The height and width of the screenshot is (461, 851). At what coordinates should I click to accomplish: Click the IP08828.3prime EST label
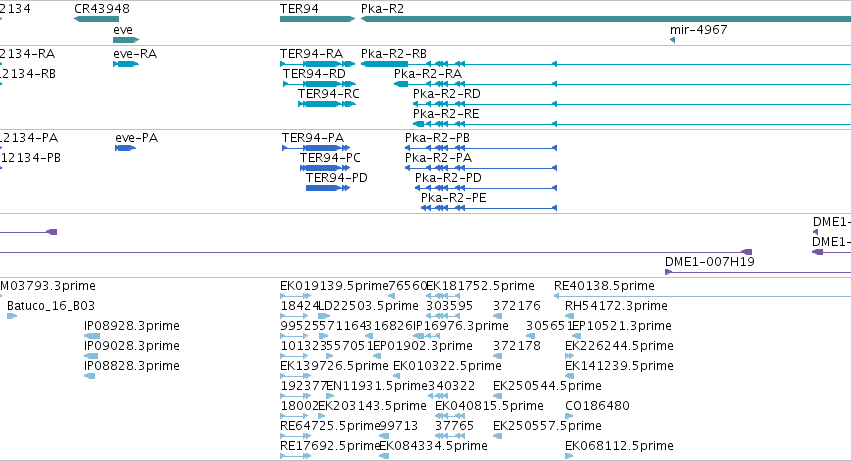[132, 366]
